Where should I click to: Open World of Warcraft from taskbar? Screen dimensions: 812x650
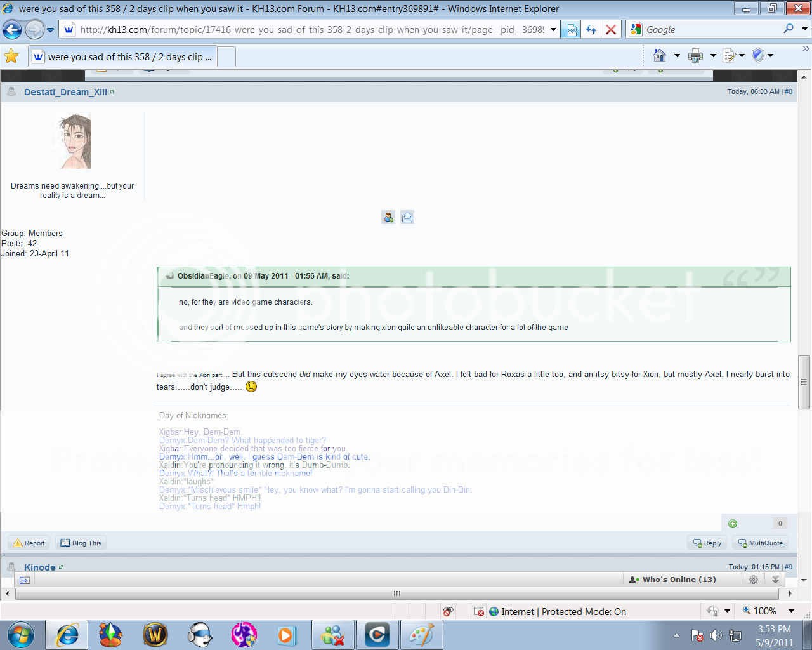pyautogui.click(x=155, y=635)
